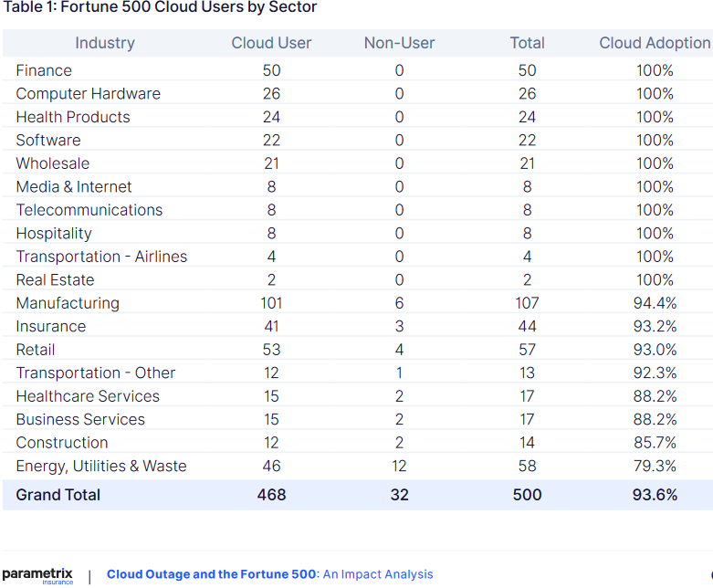The height and width of the screenshot is (588, 713).
Task: Select the Finance row label
Action: point(44,70)
